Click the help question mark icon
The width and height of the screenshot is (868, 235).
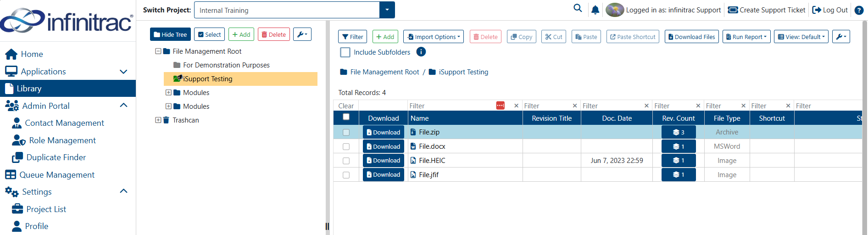tap(859, 10)
